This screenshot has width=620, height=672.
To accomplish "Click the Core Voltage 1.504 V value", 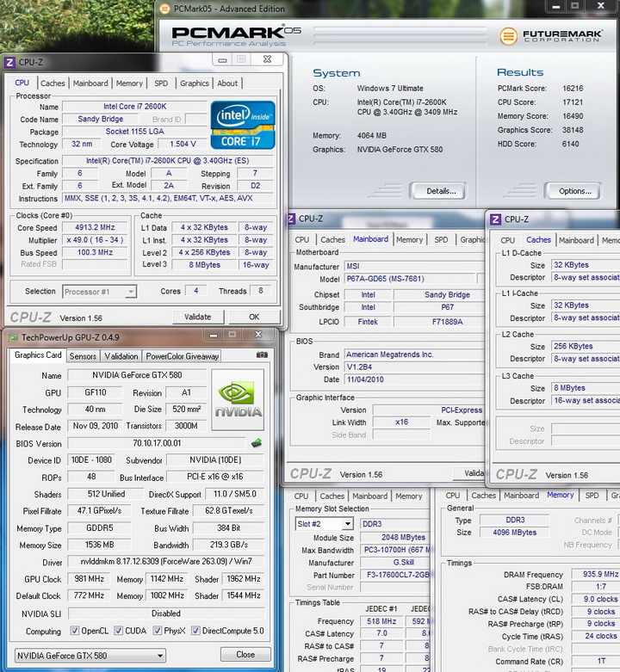I will (183, 145).
